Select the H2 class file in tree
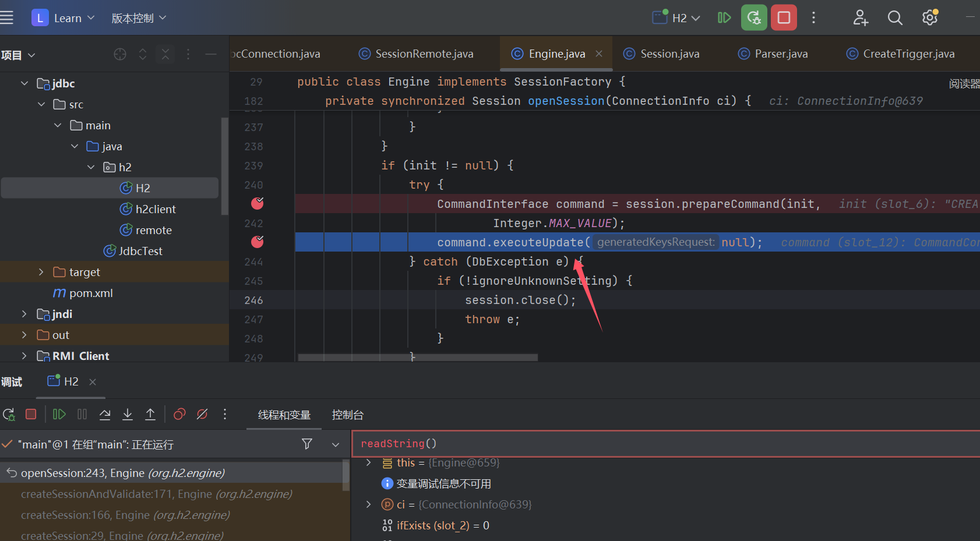 click(110, 188)
